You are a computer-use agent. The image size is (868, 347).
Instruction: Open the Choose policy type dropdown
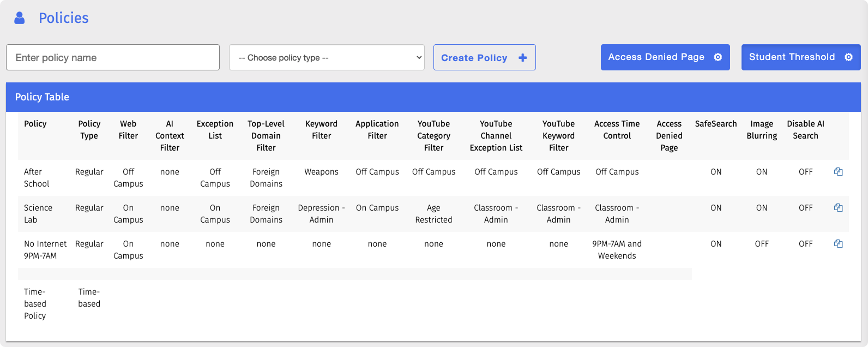[327, 57]
